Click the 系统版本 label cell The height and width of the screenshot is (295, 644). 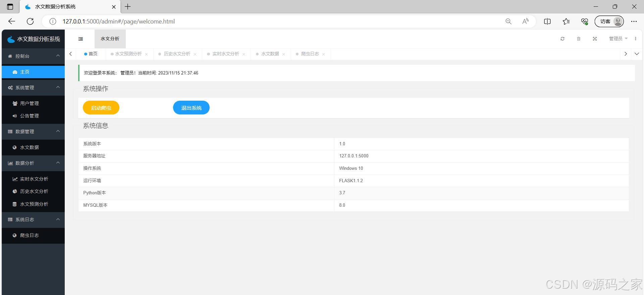point(206,144)
